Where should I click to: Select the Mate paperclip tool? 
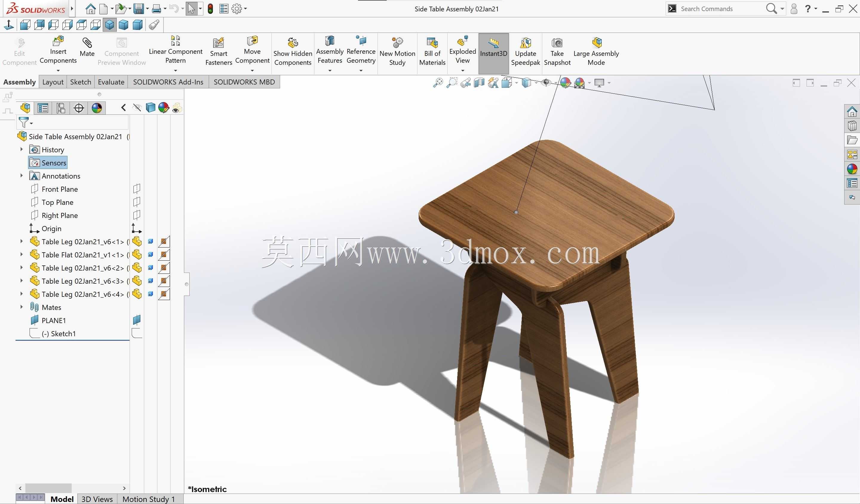tap(87, 48)
